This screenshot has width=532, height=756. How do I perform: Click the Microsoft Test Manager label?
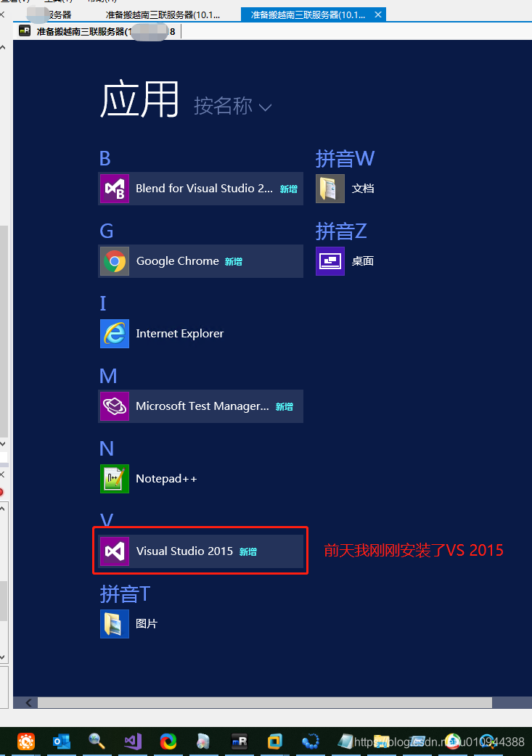click(x=202, y=406)
